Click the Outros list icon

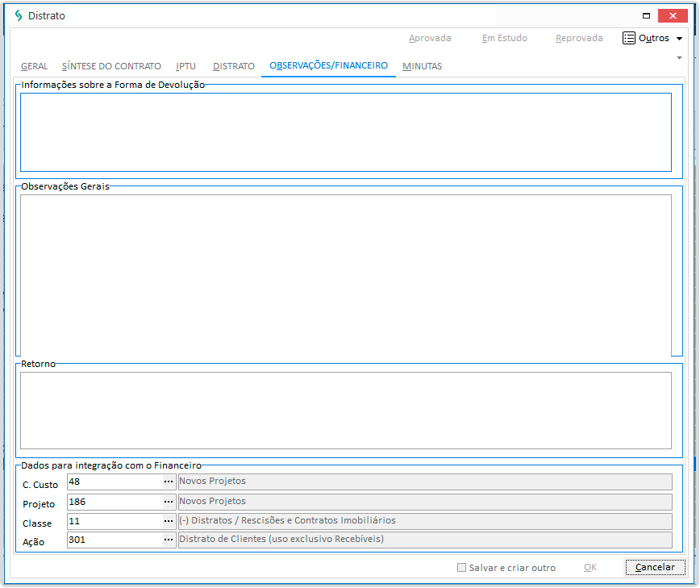pyautogui.click(x=628, y=38)
